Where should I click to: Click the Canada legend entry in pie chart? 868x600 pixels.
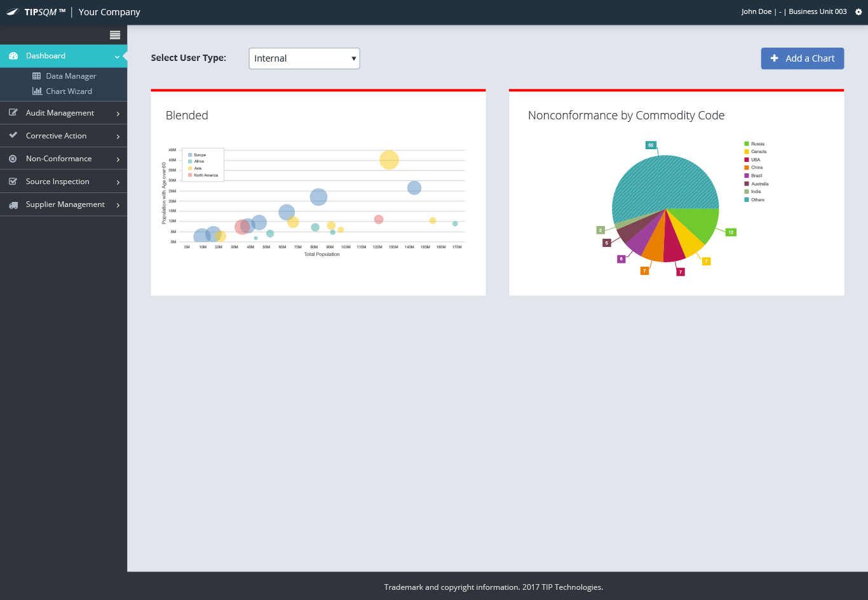coord(756,152)
